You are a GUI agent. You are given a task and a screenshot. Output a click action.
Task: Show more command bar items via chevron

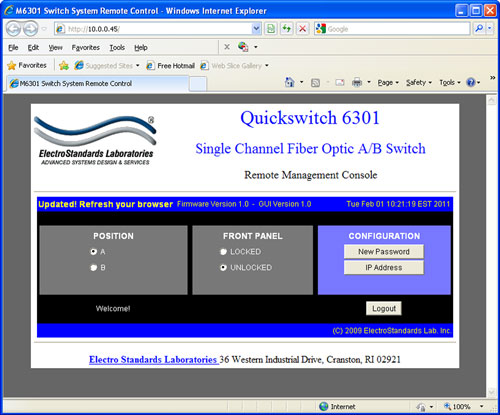[492, 78]
